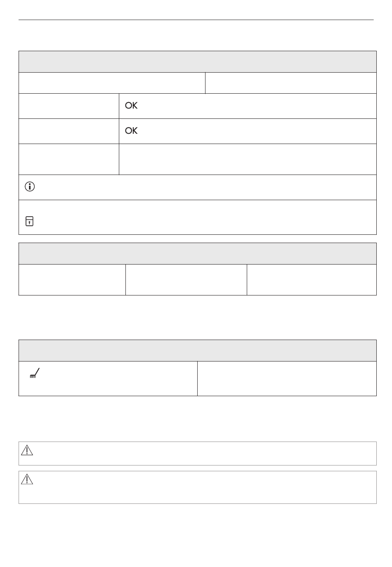
Task: Click the middle cell of the three-column table
Action: coord(186,280)
